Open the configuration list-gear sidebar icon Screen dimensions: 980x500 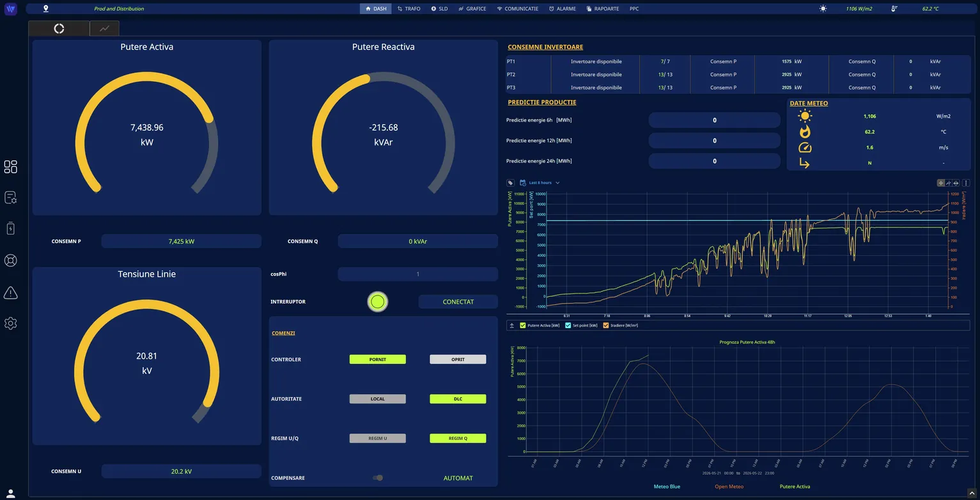tap(10, 198)
